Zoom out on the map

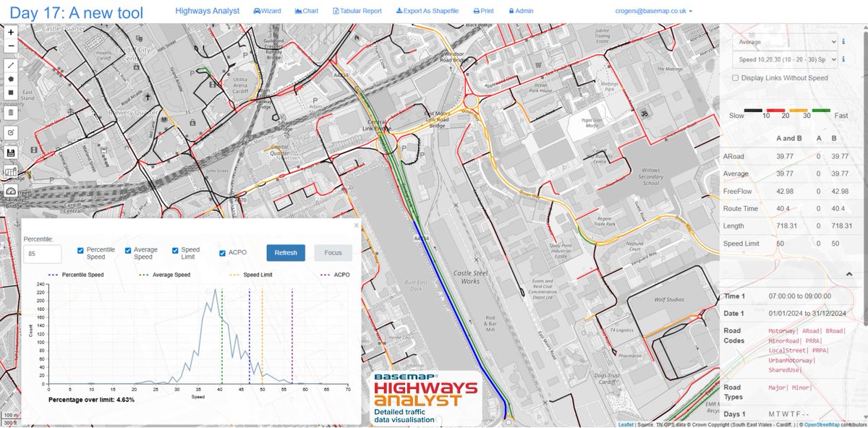[11, 46]
